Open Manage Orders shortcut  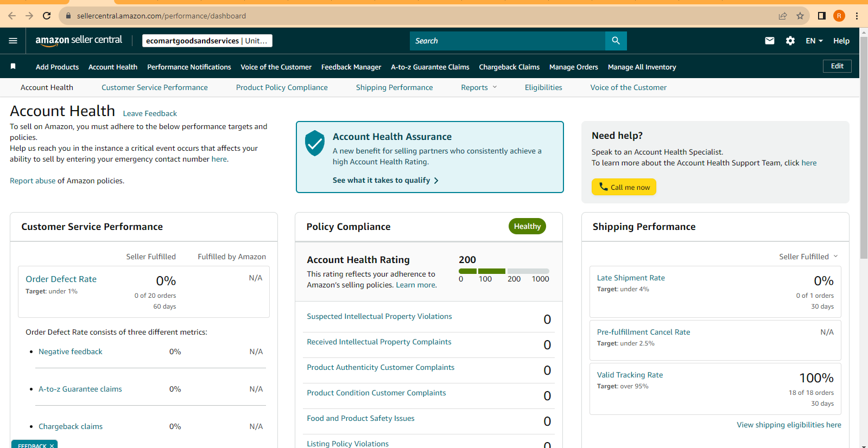pyautogui.click(x=574, y=67)
